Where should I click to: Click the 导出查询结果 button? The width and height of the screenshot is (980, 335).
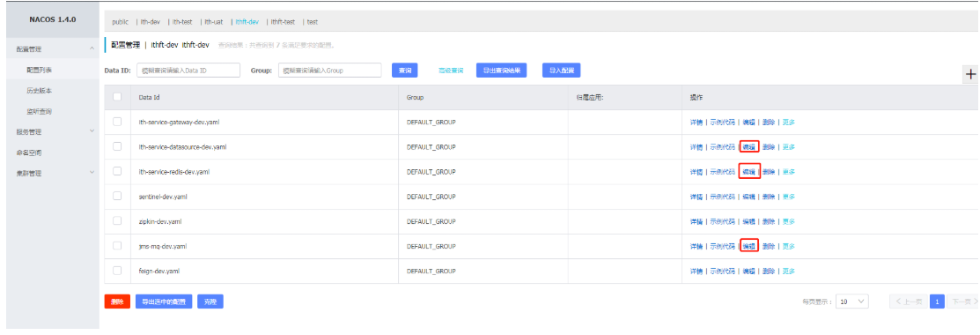[501, 71]
